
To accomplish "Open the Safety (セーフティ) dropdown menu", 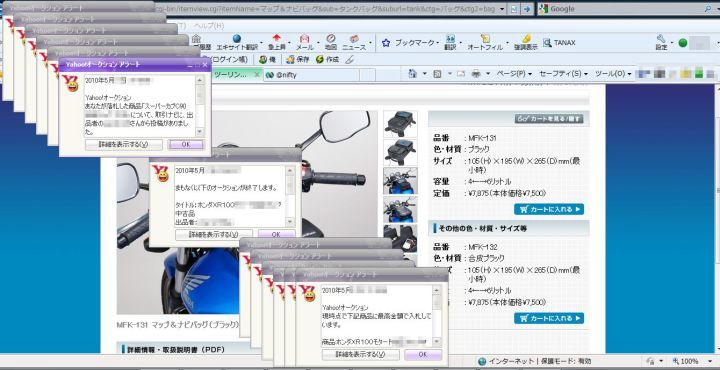I will 563,73.
